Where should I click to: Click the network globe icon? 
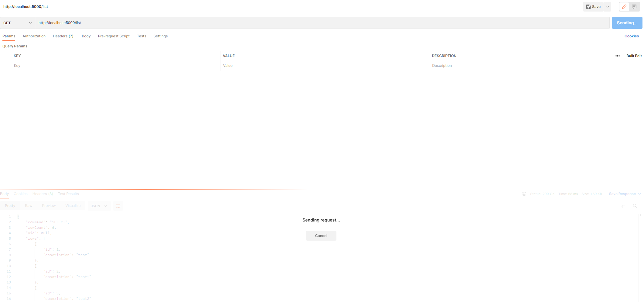(524, 194)
